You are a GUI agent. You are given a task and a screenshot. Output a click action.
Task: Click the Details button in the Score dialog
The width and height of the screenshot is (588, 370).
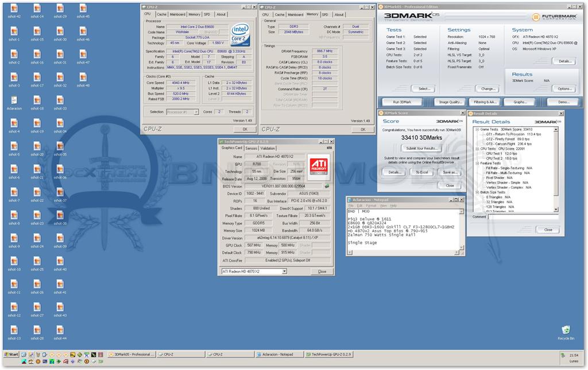pos(394,172)
